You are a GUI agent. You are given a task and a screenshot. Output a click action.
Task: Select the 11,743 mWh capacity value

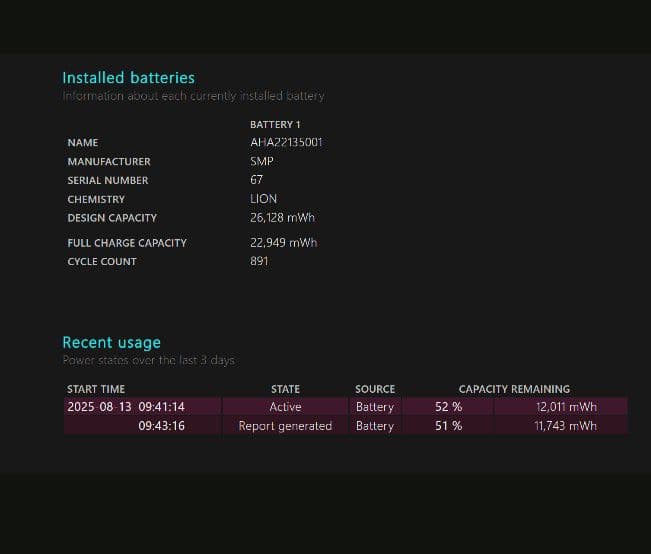(x=565, y=426)
